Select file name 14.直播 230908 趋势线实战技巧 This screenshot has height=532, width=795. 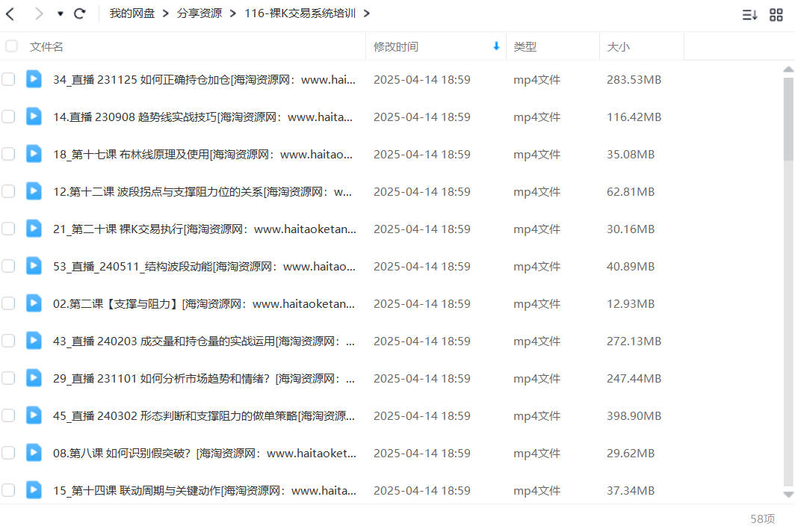point(202,117)
